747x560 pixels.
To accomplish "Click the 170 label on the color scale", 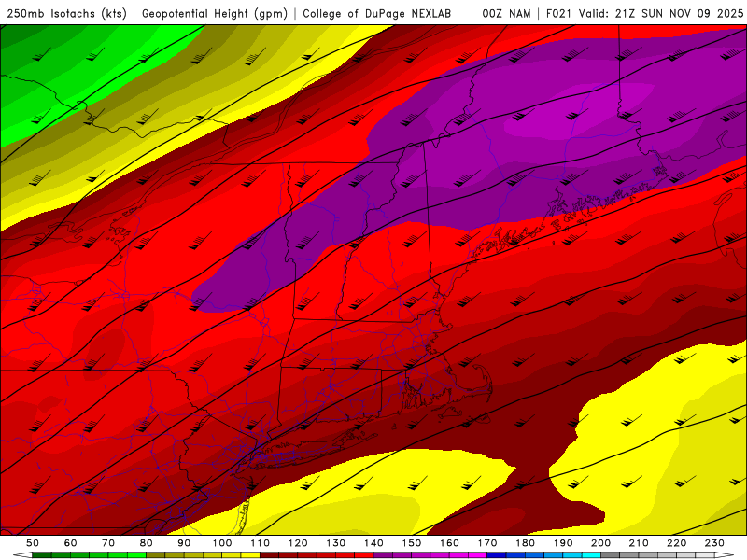I will [x=487, y=543].
